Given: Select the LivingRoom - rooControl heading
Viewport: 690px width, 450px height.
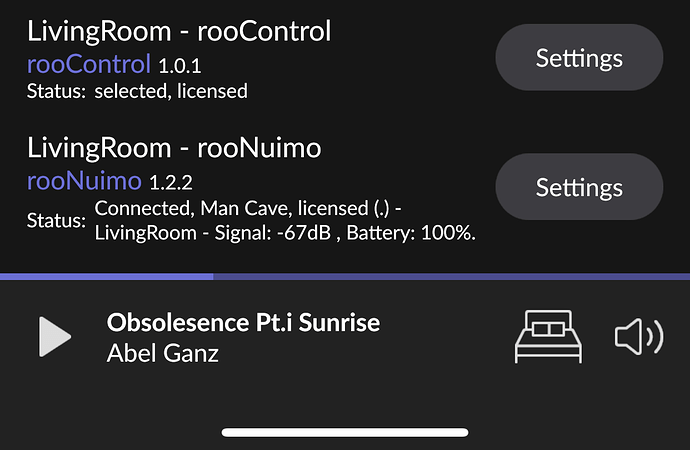Looking at the screenshot, I should pos(179,31).
